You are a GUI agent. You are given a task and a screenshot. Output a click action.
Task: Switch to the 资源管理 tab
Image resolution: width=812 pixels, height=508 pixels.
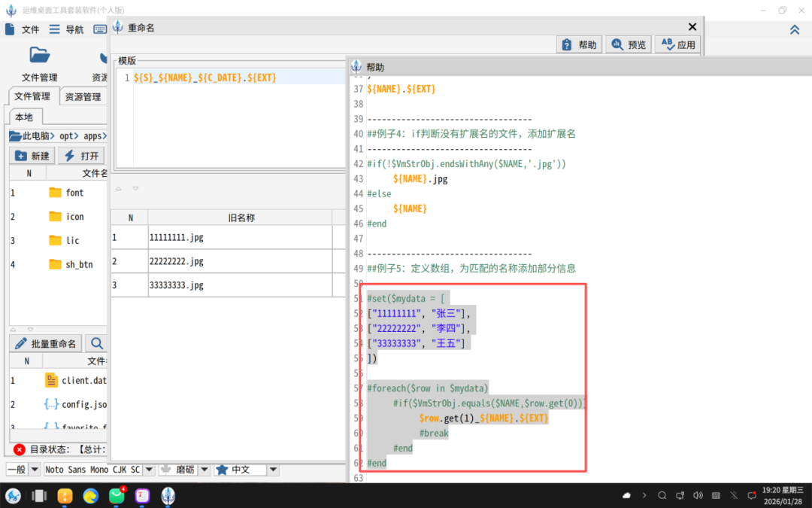(83, 96)
